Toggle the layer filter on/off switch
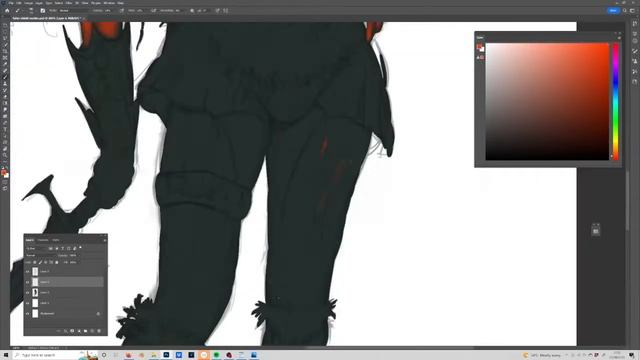 (80, 247)
